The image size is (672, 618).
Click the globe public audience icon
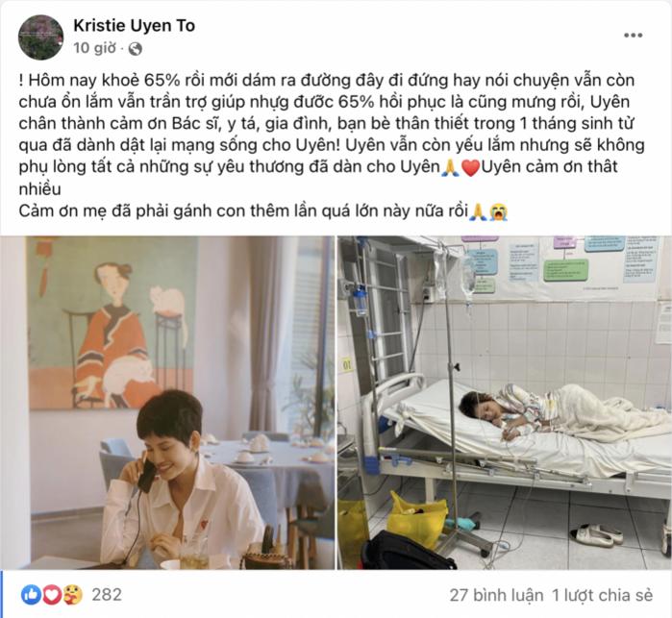click(136, 49)
